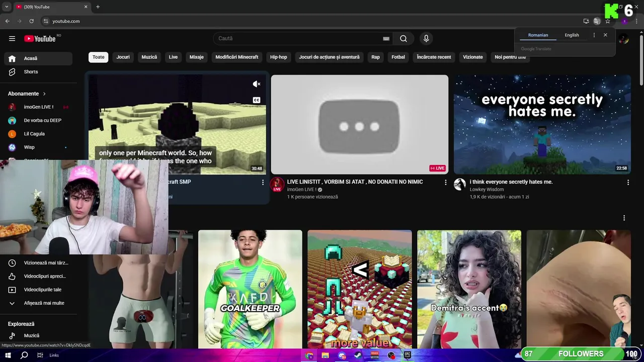Select the Rap filter chip
This screenshot has height=362, width=644.
click(376, 57)
